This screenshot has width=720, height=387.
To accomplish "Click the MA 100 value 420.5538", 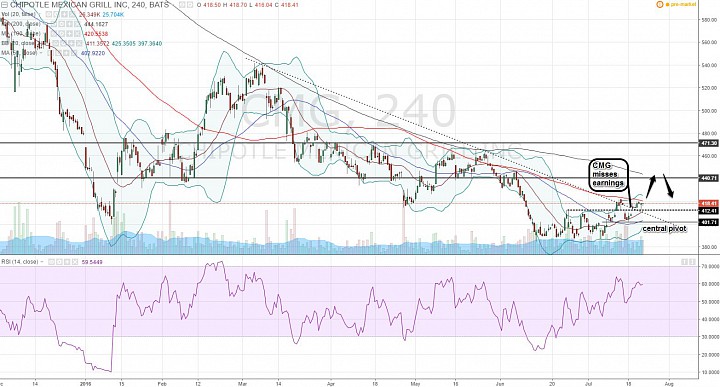I will (96, 34).
